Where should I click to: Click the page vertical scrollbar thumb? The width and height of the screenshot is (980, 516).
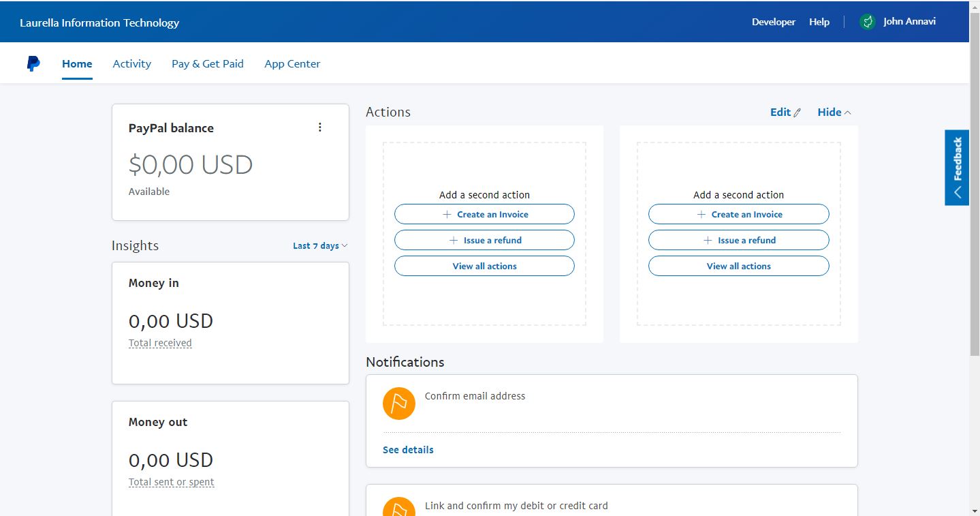pos(975,184)
